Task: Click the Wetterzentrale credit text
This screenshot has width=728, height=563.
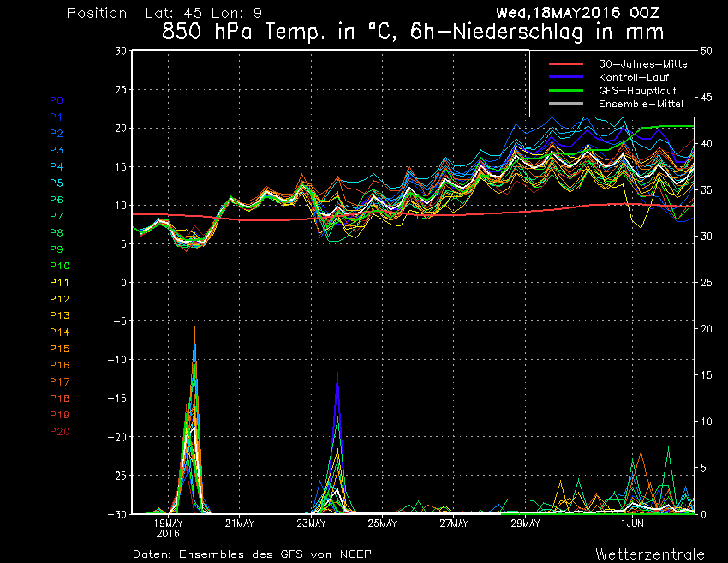Action: tap(650, 554)
